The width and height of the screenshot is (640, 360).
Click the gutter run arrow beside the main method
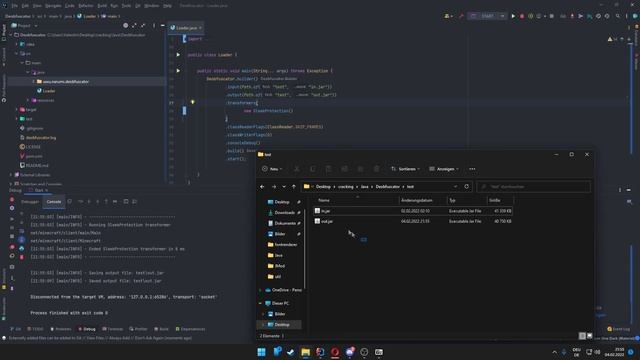(x=178, y=71)
